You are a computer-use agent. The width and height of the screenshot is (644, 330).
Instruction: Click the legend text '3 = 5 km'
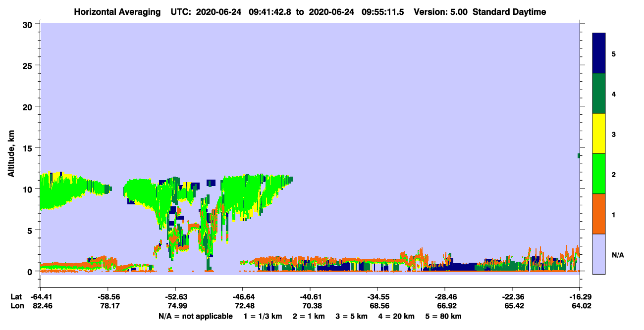click(352, 316)
